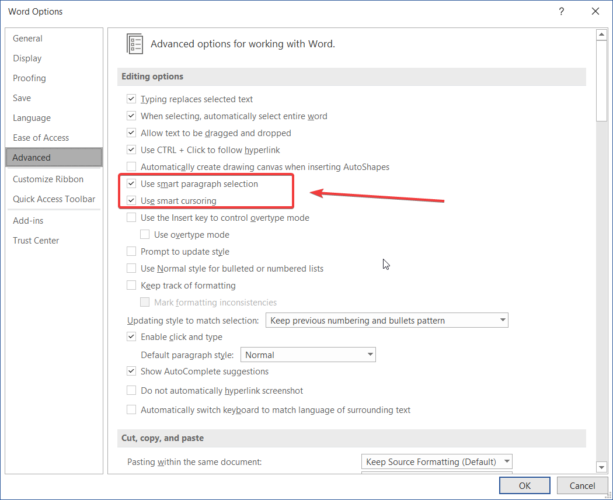Click the vertical scrollbar thumb
Viewport: 613px width, 500px height.
601,81
